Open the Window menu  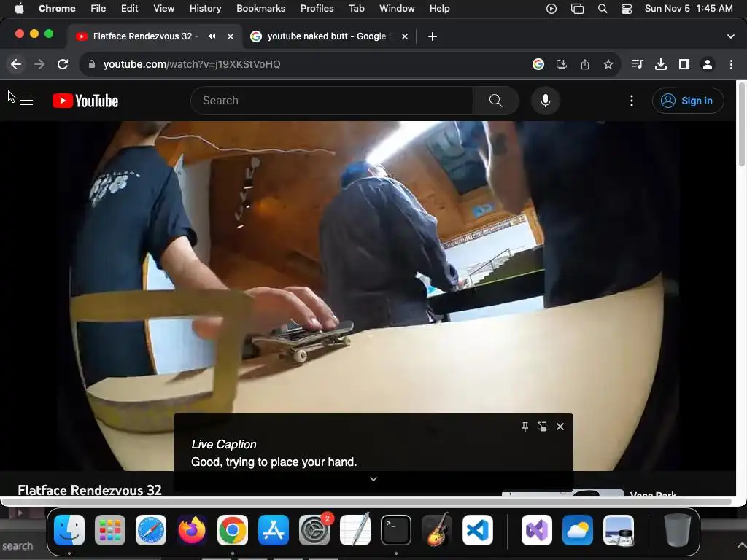pos(397,8)
